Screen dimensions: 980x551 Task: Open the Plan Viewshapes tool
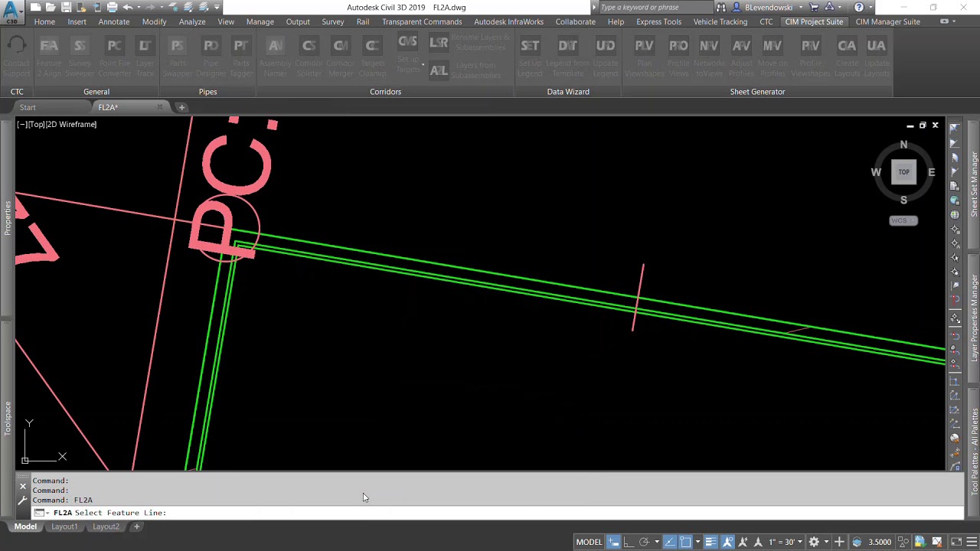point(644,57)
